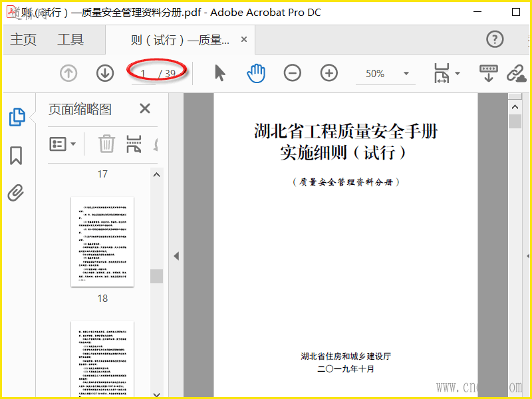Open the bookmarks sidebar panel
The image size is (532, 399).
click(16, 156)
